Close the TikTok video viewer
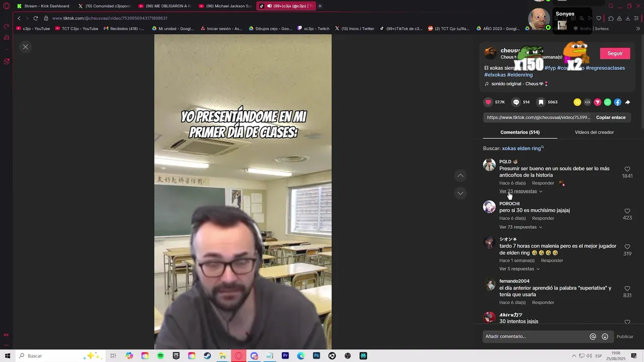This screenshot has height=362, width=644. (25, 47)
